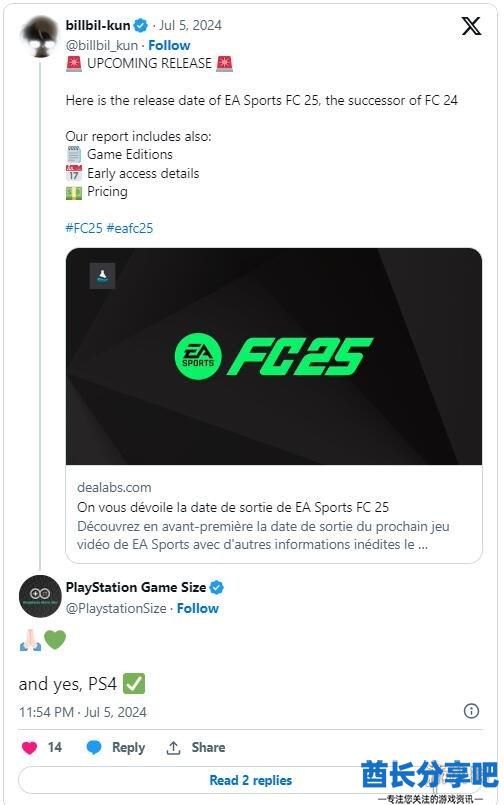Open the tweet info icon
The width and height of the screenshot is (504, 805).
[471, 711]
